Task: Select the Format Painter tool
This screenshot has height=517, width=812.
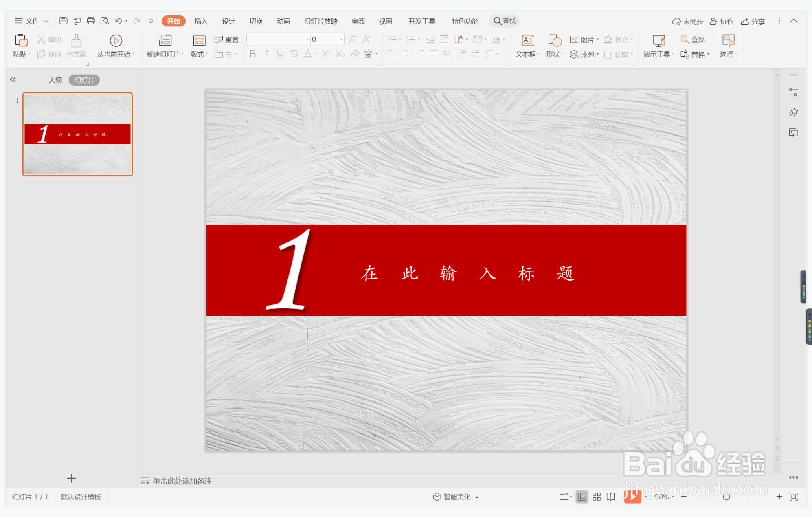Action: click(76, 46)
